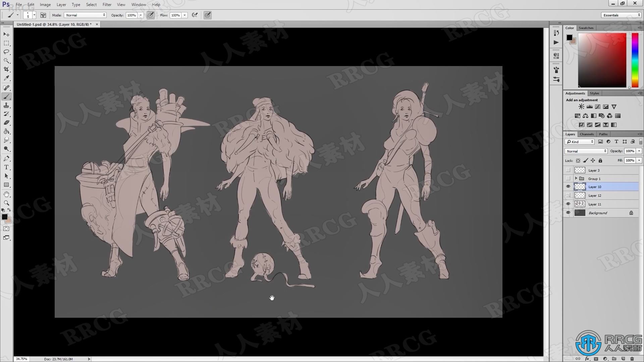644x362 pixels.
Task: Open Essentials workspace dropdown
Action: click(x=621, y=15)
